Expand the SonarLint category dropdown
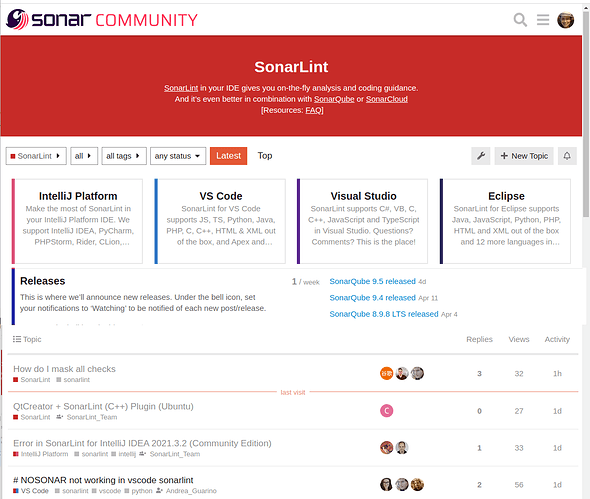The width and height of the screenshot is (590, 499). point(36,156)
